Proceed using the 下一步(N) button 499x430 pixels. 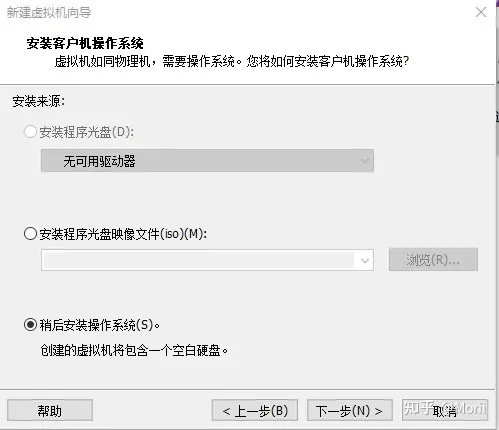coord(349,410)
